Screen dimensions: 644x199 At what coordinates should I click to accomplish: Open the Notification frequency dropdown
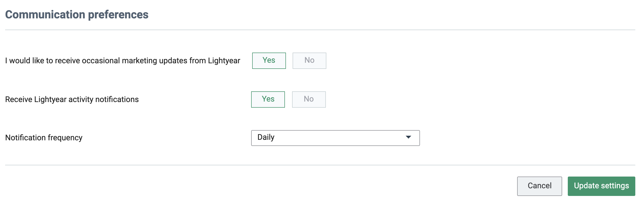tap(335, 138)
